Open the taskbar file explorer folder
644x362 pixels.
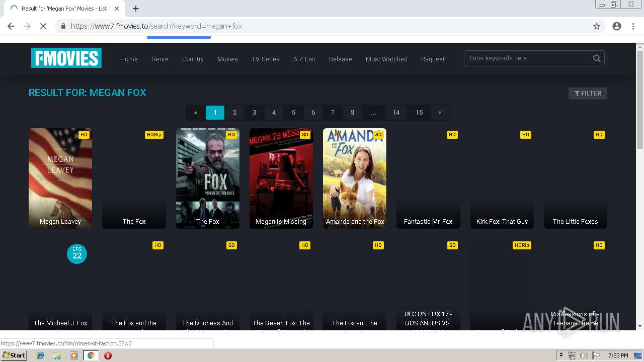[57, 355]
